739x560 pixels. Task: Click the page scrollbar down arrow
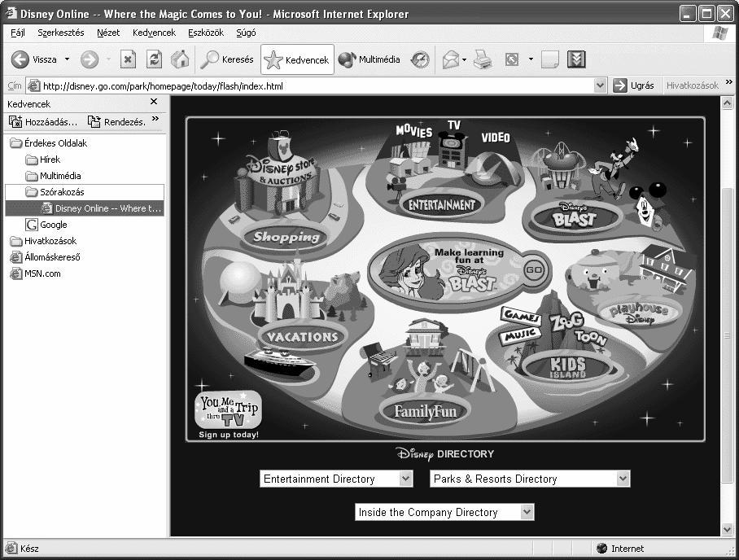727,530
